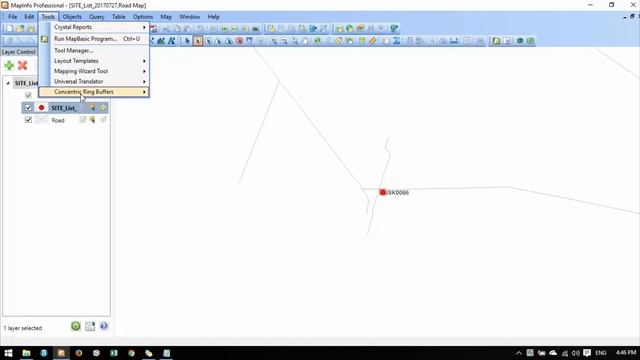The height and width of the screenshot is (360, 640).
Task: Click the BSK0066 site point on the map
Action: coord(382,192)
